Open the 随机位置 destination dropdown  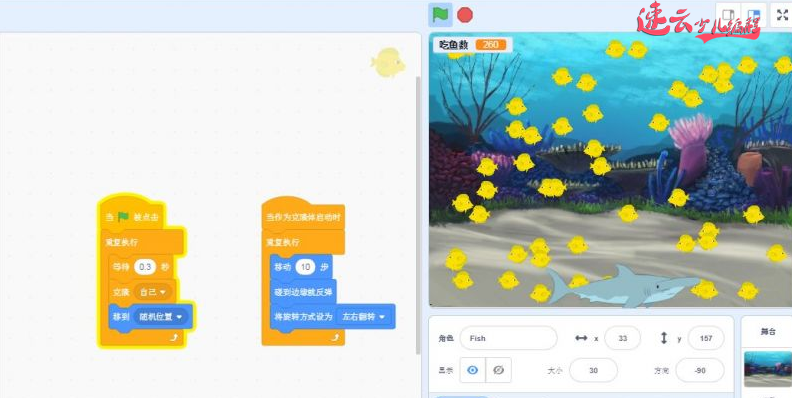(x=160, y=317)
